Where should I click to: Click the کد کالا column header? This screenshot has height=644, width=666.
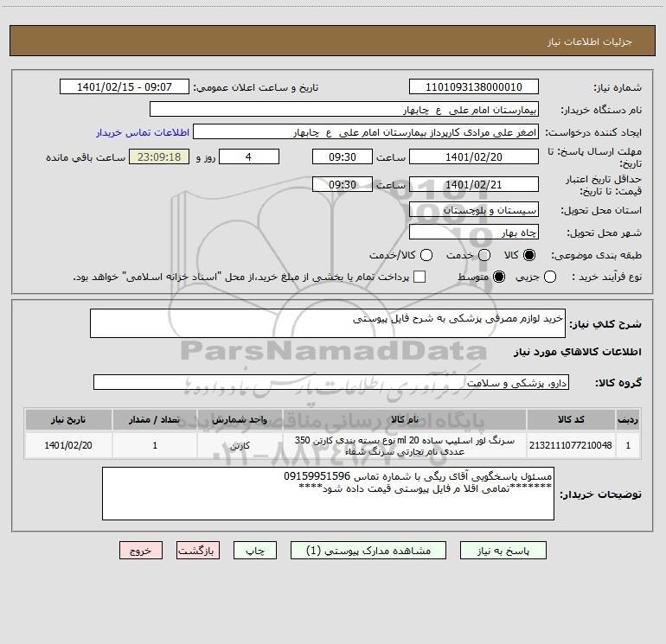pyautogui.click(x=571, y=419)
